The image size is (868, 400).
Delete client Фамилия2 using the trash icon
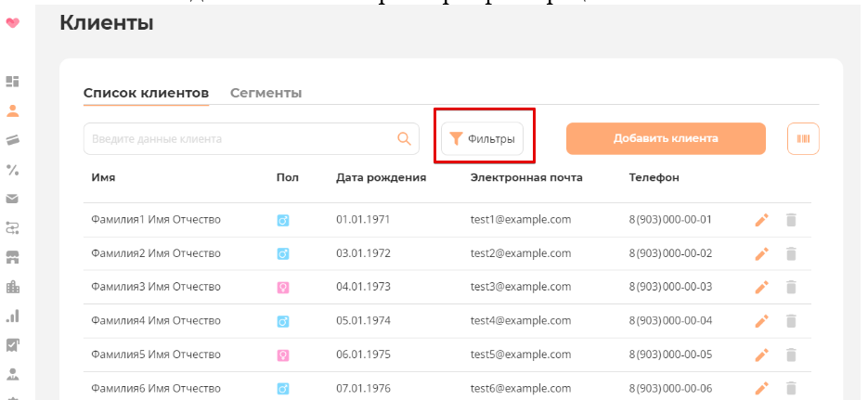tap(791, 253)
